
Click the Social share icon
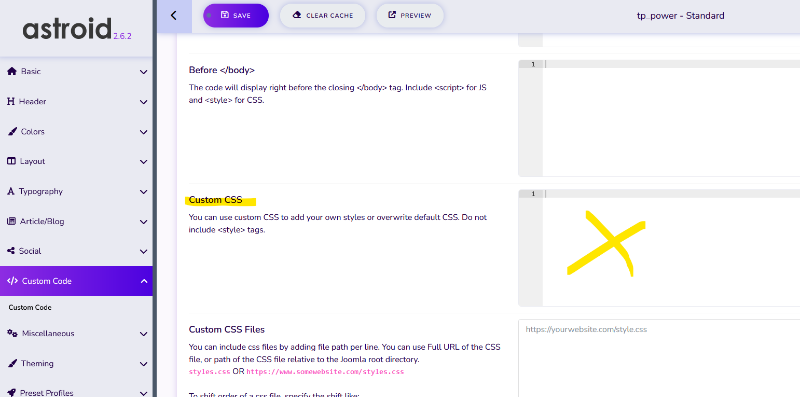pyautogui.click(x=11, y=251)
